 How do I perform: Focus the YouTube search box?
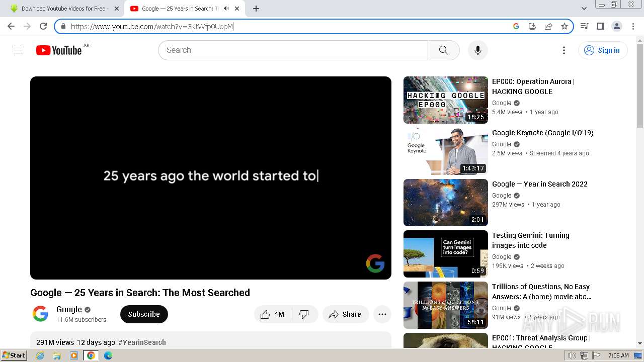tap(293, 50)
